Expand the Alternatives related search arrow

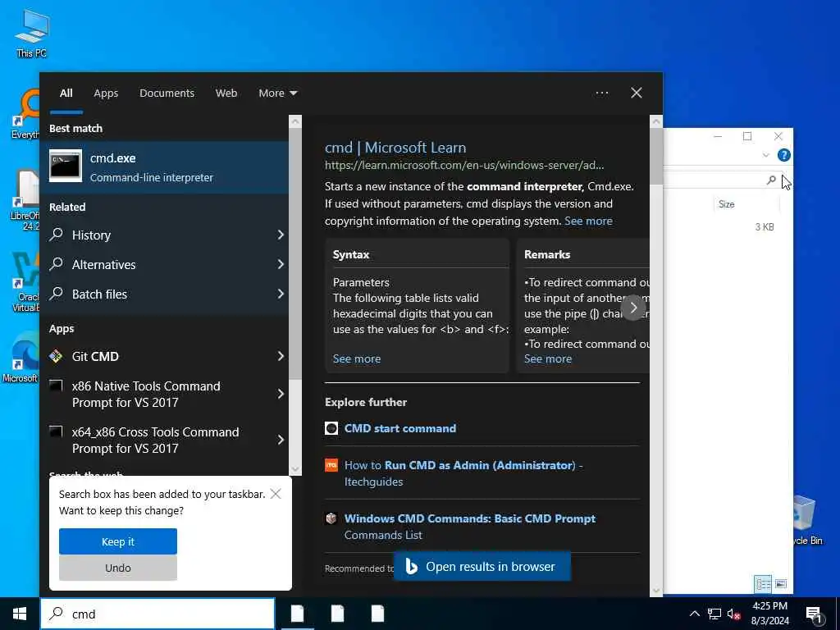tap(281, 264)
